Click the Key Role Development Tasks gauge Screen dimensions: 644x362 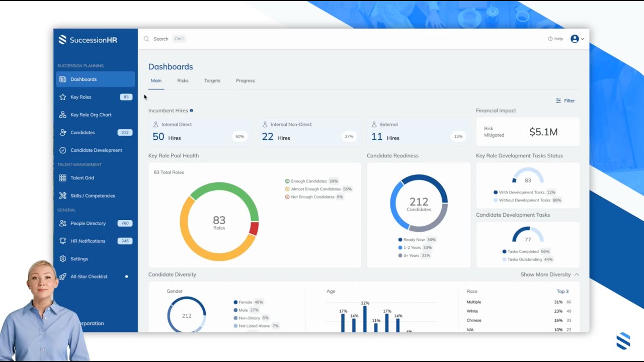(528, 176)
